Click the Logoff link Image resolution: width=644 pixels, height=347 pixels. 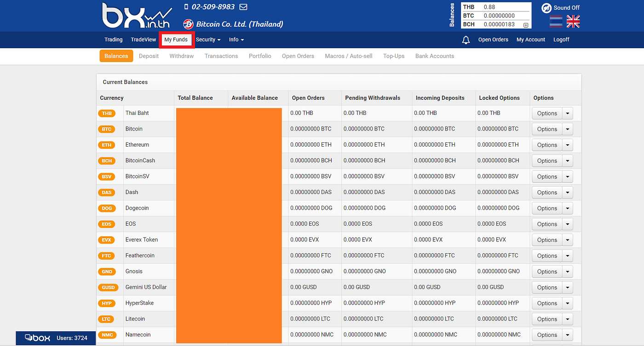[x=561, y=40]
